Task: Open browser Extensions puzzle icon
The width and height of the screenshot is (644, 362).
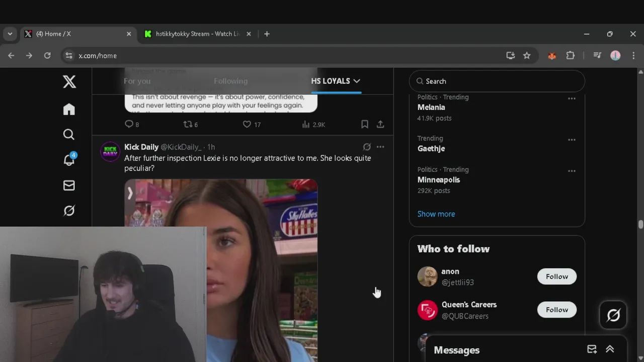Action: pyautogui.click(x=570, y=56)
